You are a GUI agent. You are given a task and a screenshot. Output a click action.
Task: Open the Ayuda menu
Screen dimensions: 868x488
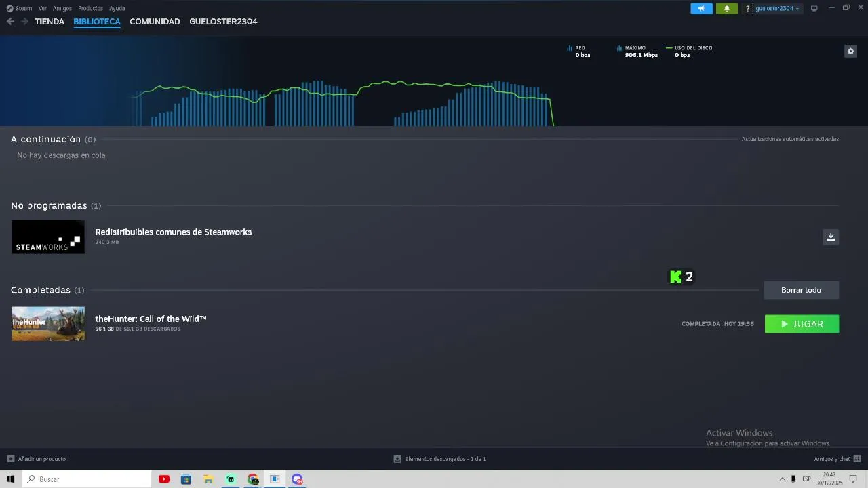click(117, 9)
